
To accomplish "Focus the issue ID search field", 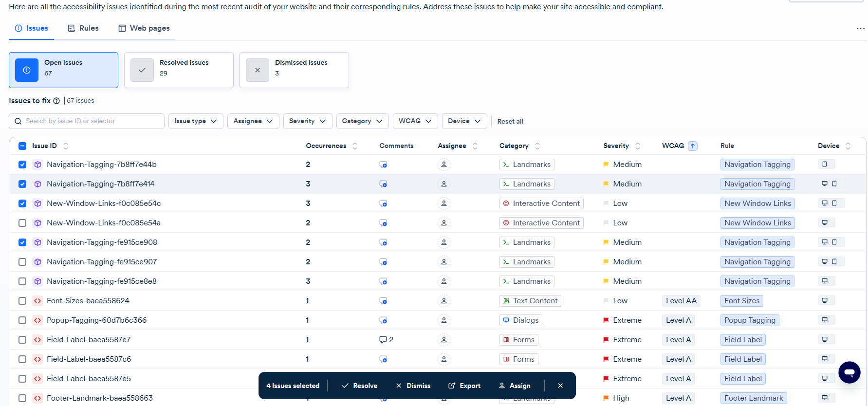I will click(x=87, y=121).
